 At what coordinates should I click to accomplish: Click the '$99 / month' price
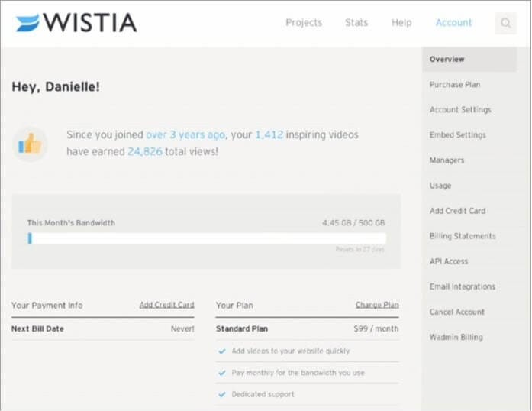(376, 328)
